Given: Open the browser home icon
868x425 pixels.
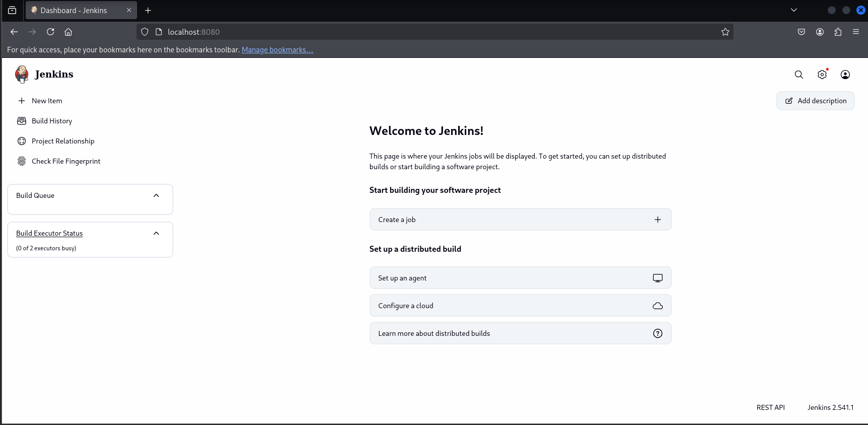Looking at the screenshot, I should click(x=69, y=32).
